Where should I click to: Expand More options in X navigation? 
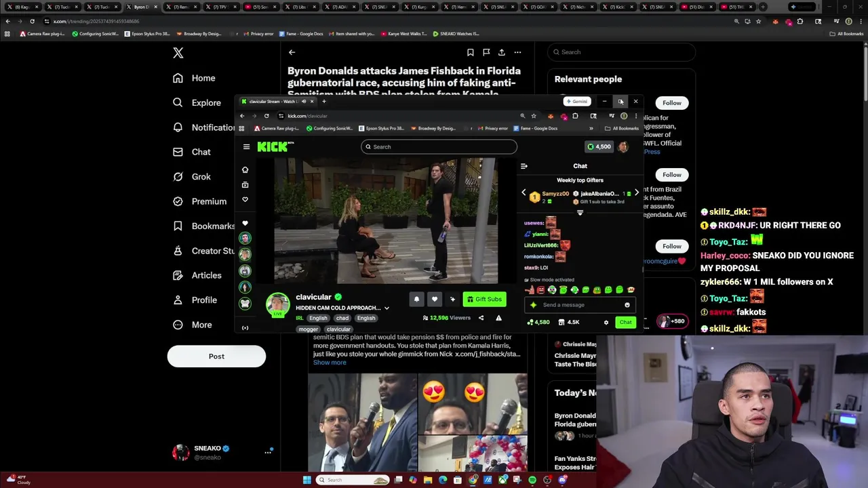tap(192, 325)
